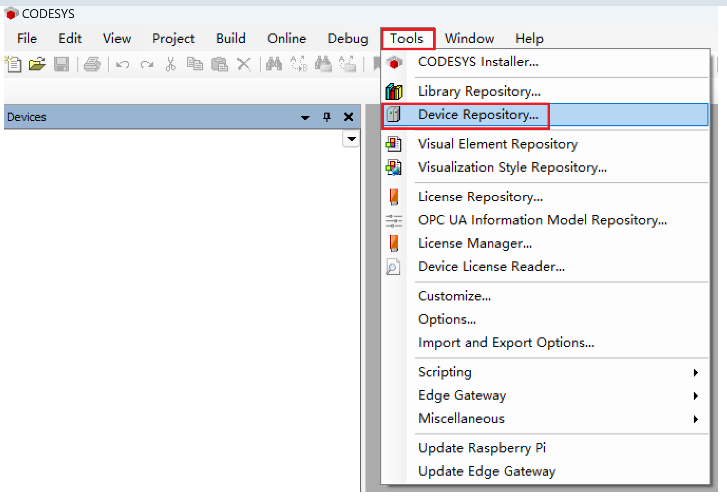Choose Update Raspberry Pi menu item
The width and height of the screenshot is (727, 496).
tap(482, 448)
